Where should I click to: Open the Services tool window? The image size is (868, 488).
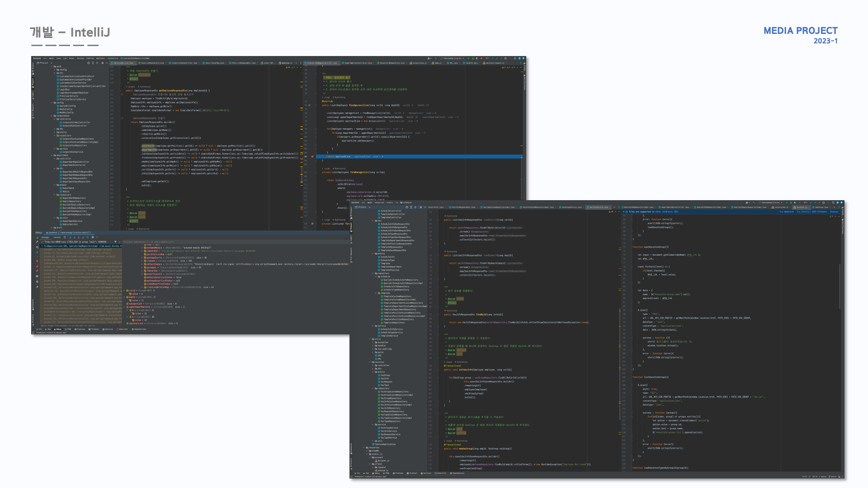click(x=108, y=329)
